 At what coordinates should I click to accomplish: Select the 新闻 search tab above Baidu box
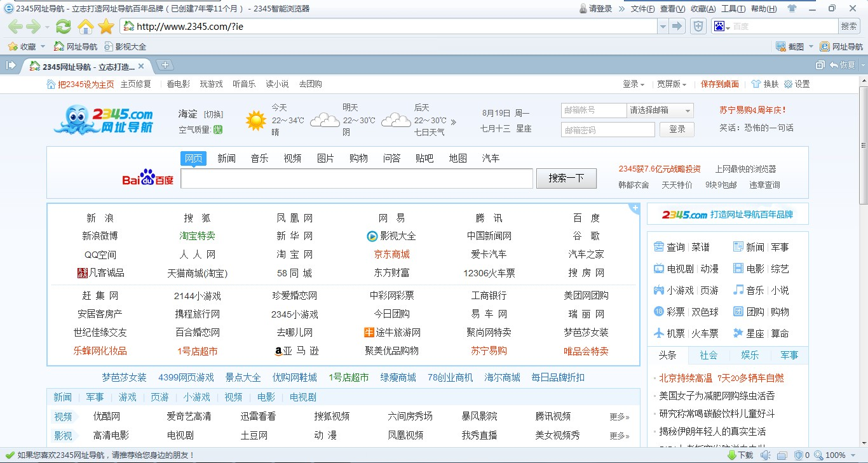(x=226, y=158)
